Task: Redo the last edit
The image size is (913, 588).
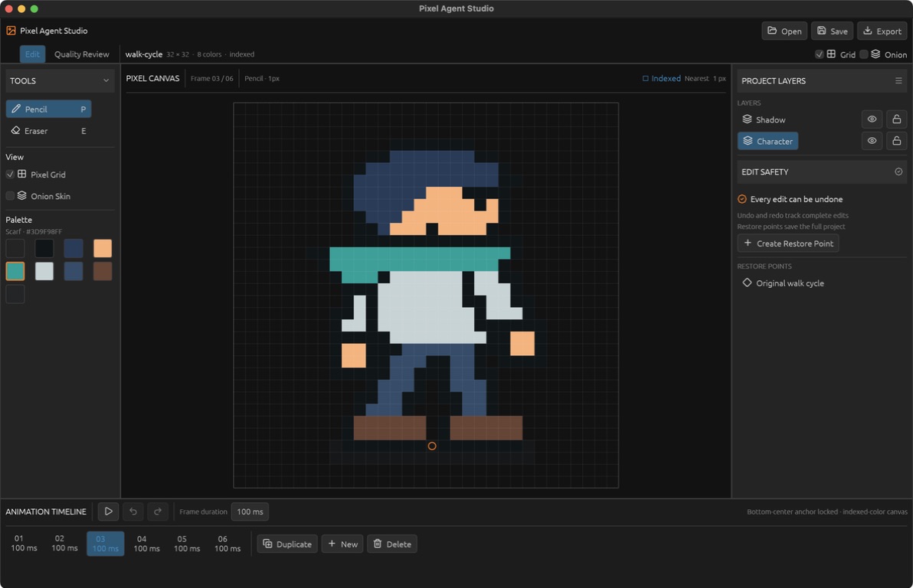Action: click(158, 511)
